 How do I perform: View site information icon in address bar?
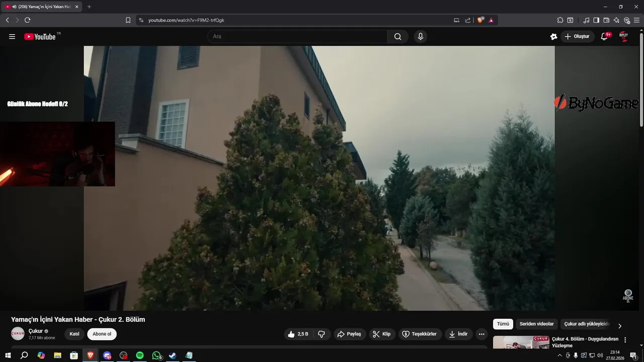click(x=141, y=20)
